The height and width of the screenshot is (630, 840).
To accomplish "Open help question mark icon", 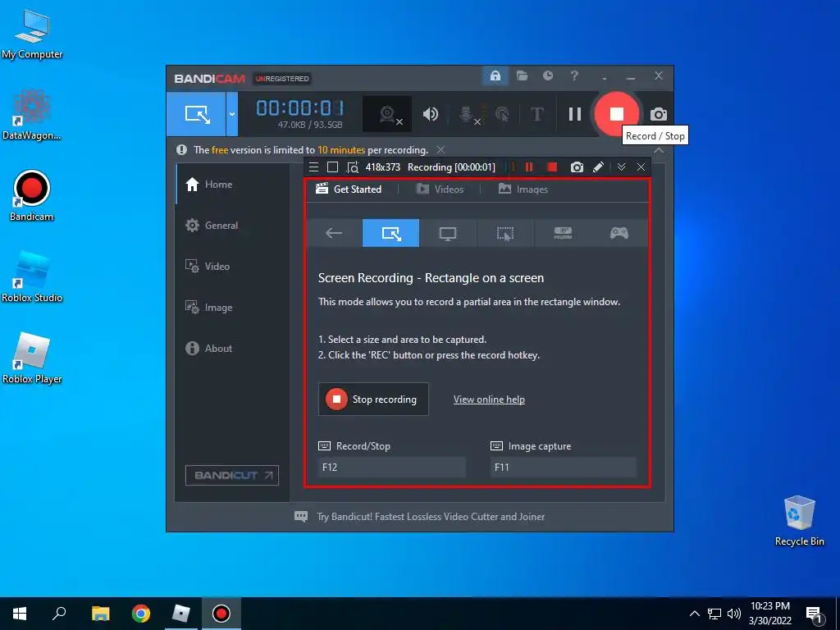I will [574, 76].
